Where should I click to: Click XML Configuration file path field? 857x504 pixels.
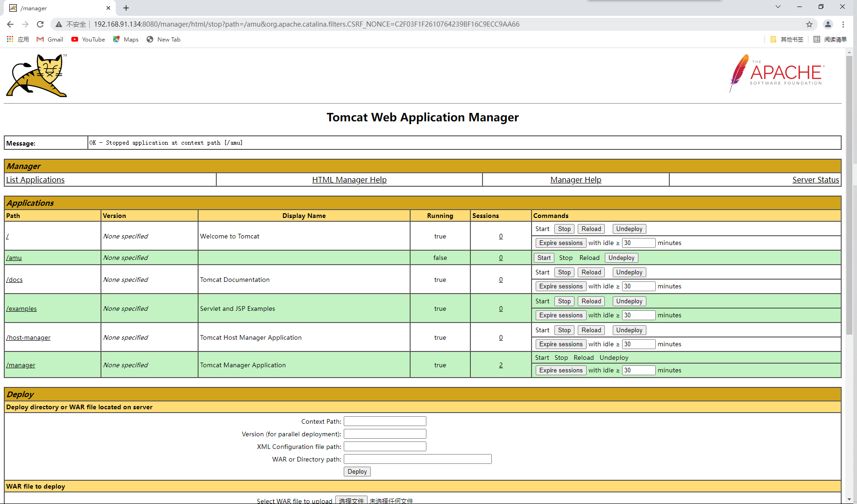click(x=385, y=447)
